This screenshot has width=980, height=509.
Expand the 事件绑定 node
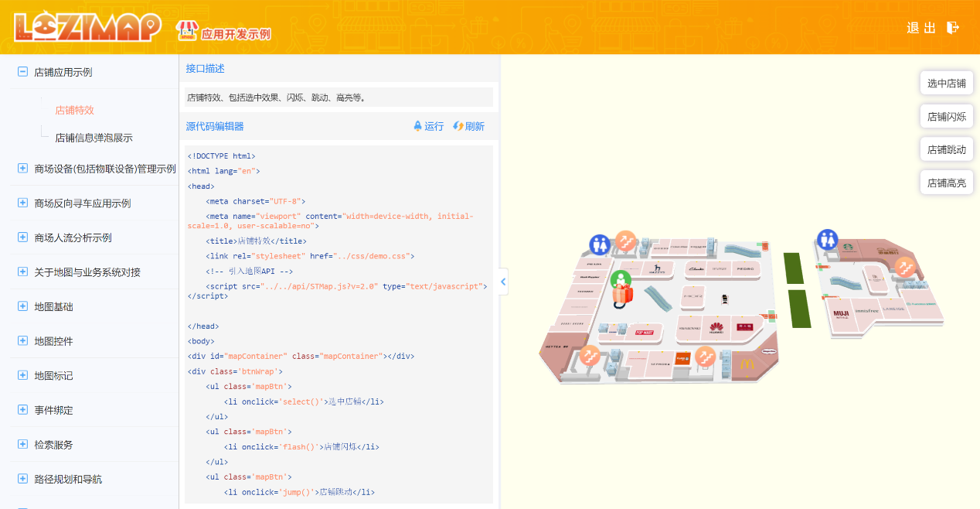22,410
